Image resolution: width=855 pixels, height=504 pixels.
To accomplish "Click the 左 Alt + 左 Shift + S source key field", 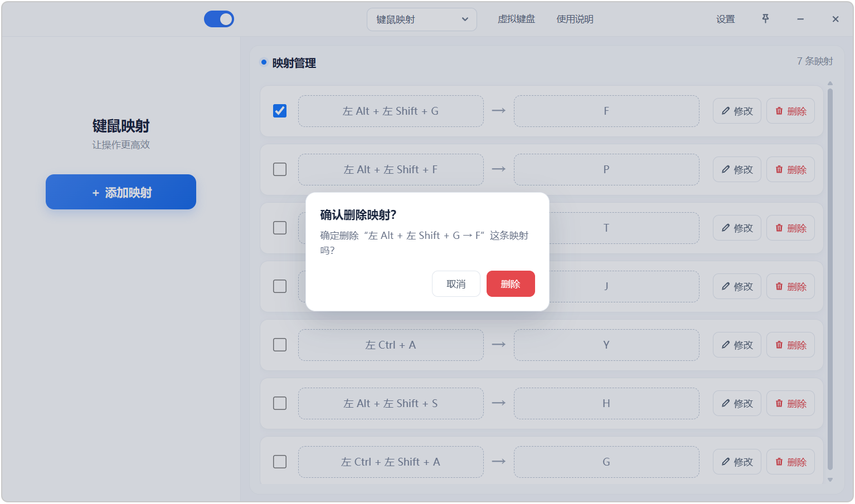I will [391, 403].
